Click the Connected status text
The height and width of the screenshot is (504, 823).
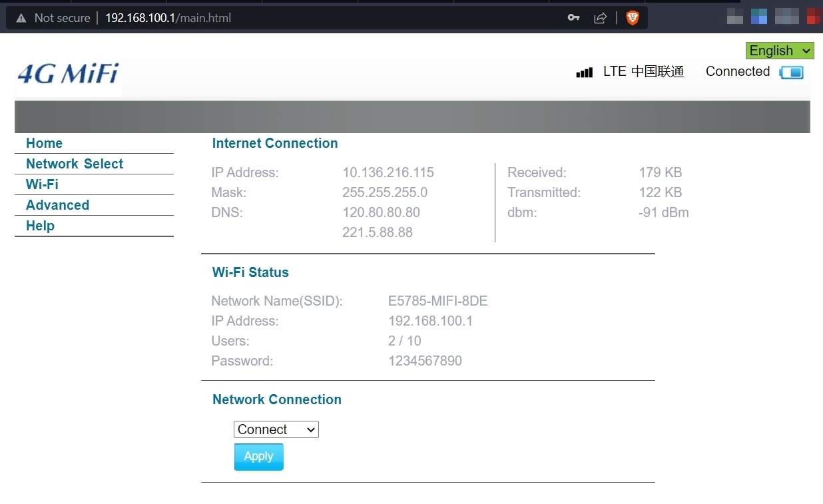[x=737, y=72]
